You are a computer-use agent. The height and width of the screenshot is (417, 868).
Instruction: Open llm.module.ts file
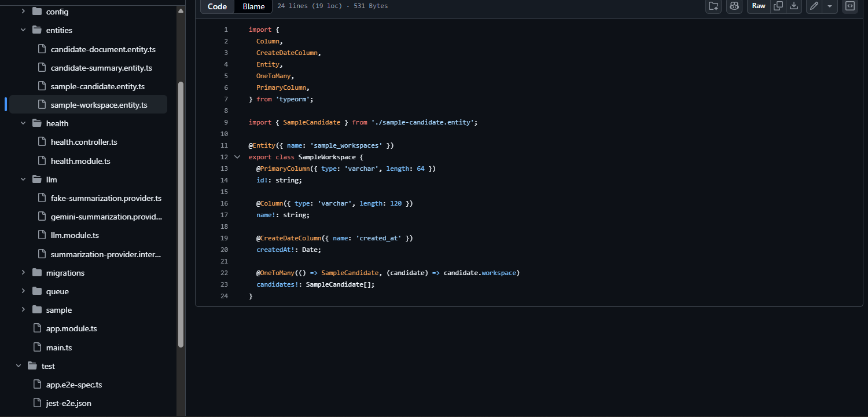pos(75,235)
